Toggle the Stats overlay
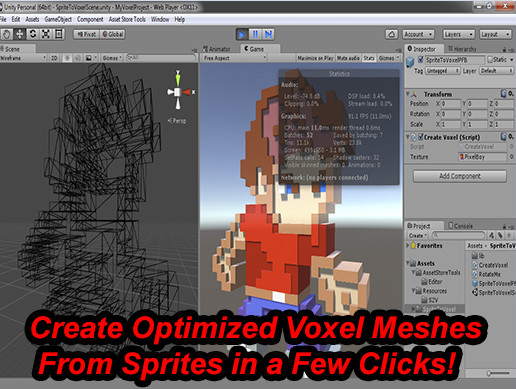The image size is (516, 389). point(369,58)
